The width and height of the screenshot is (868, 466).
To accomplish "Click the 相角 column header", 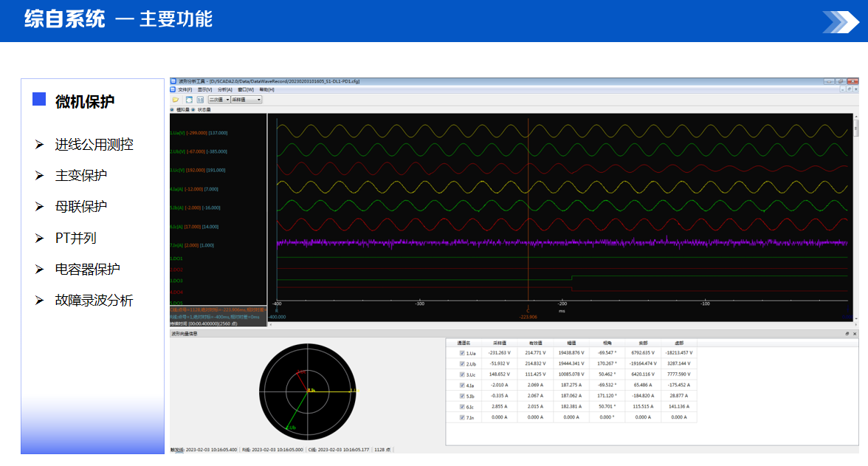I will [x=607, y=343].
